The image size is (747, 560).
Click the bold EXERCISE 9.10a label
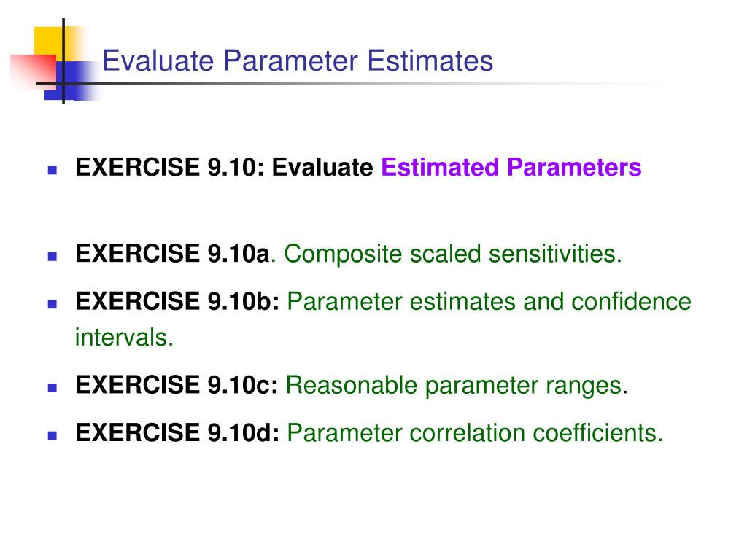[172, 253]
